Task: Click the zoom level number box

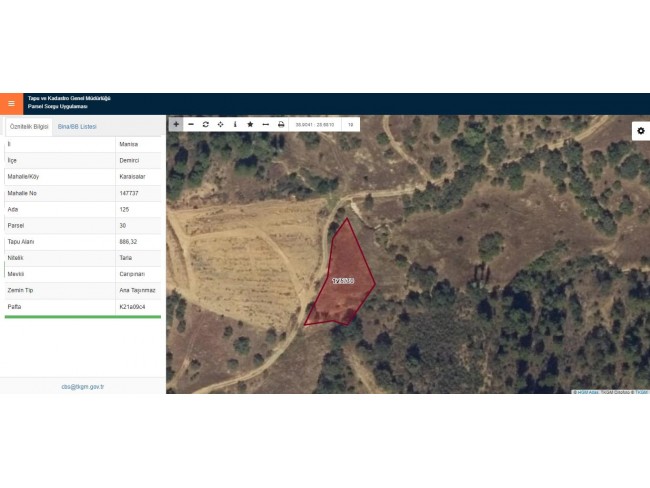Action: pos(351,124)
